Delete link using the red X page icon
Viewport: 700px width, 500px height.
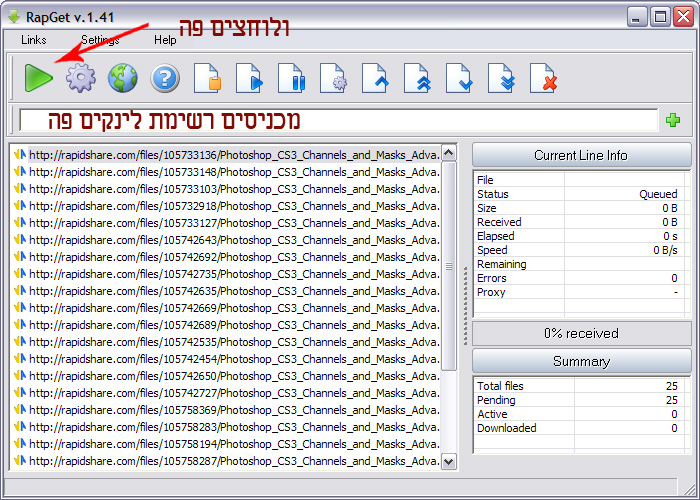pos(543,79)
